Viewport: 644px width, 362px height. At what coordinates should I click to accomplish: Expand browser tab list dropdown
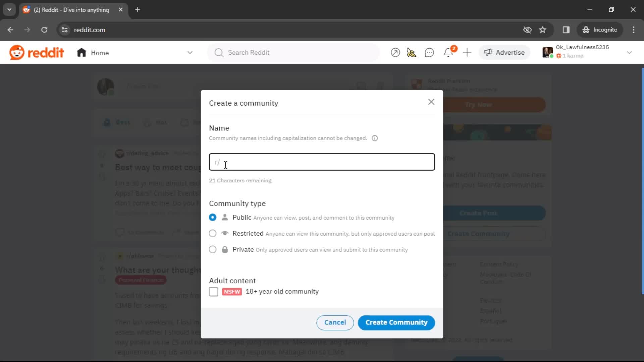[9, 9]
